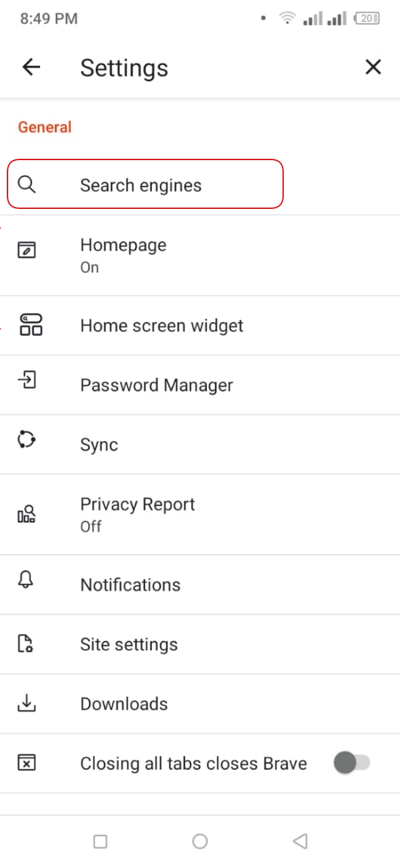Navigate back using the arrow
400x868 pixels.
tap(31, 67)
